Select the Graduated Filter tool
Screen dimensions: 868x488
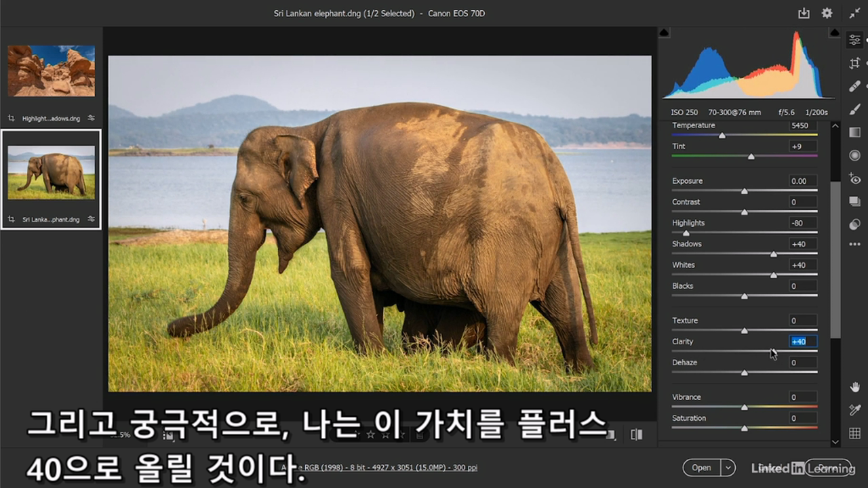tap(854, 132)
